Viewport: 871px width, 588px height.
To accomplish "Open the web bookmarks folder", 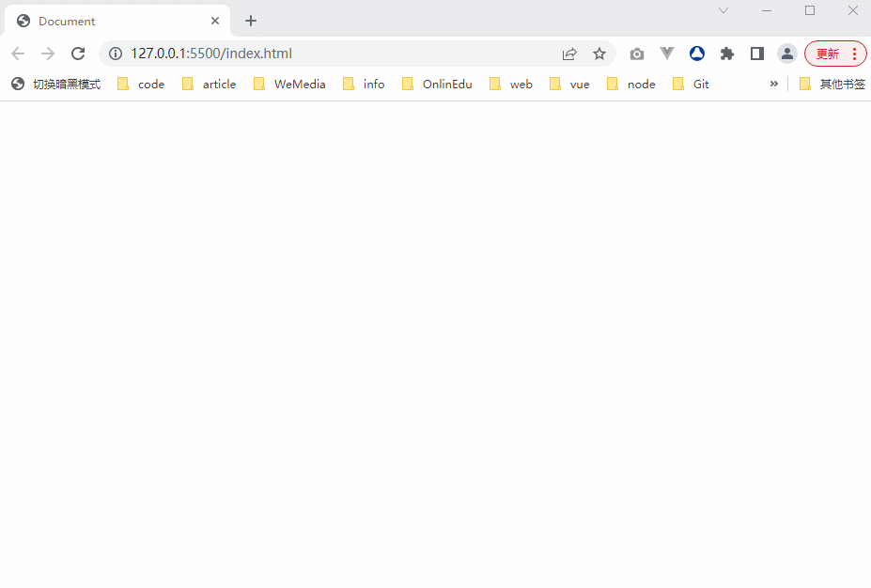I will (x=511, y=84).
